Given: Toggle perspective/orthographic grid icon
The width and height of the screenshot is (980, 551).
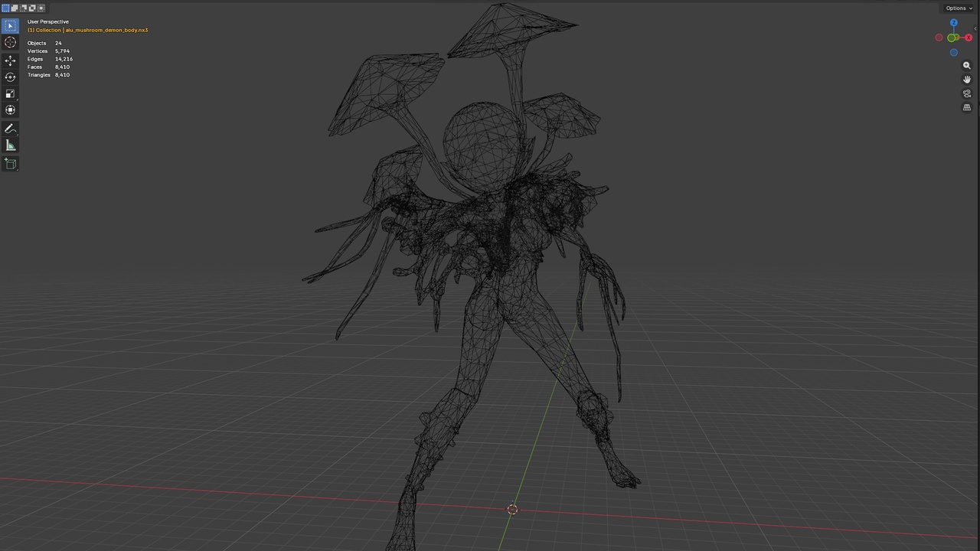Looking at the screenshot, I should point(967,108).
